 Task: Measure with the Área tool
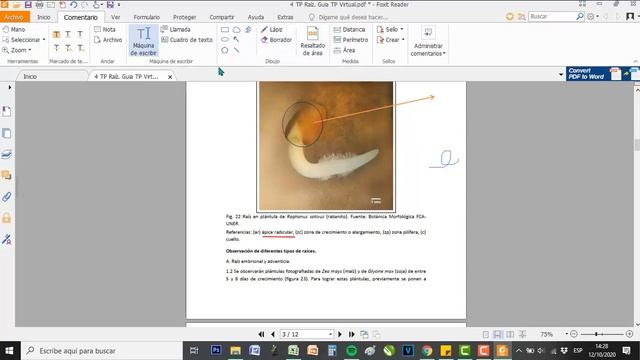(x=344, y=50)
